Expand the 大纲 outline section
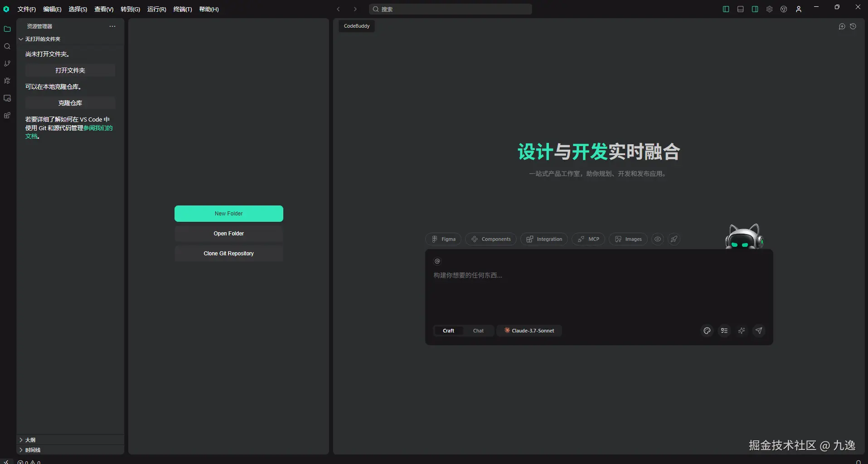The image size is (868, 464). click(70, 440)
